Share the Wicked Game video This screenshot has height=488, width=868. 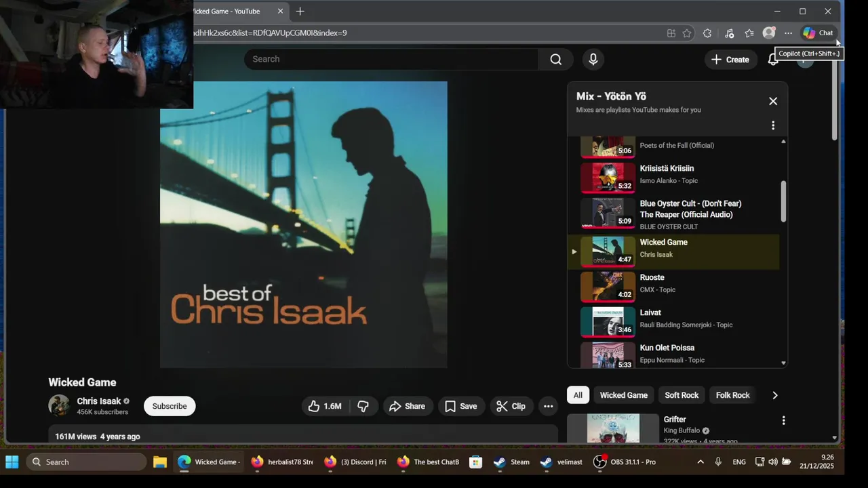pos(408,406)
